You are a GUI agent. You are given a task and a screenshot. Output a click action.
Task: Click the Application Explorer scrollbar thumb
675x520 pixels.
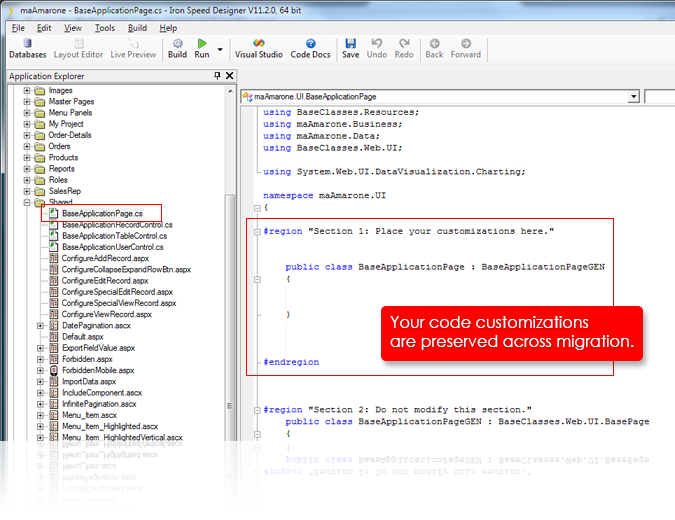(x=230, y=318)
